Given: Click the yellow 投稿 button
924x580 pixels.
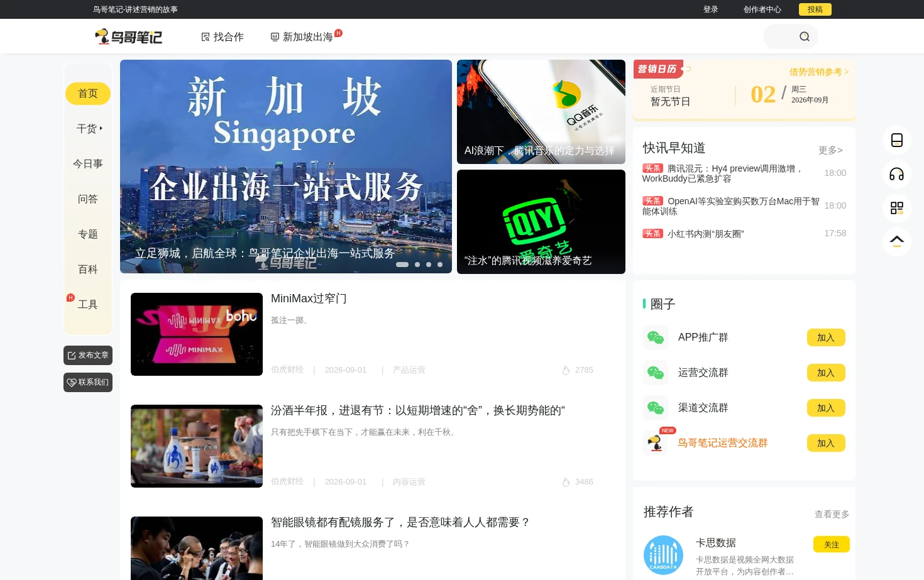Looking at the screenshot, I should tap(815, 9).
